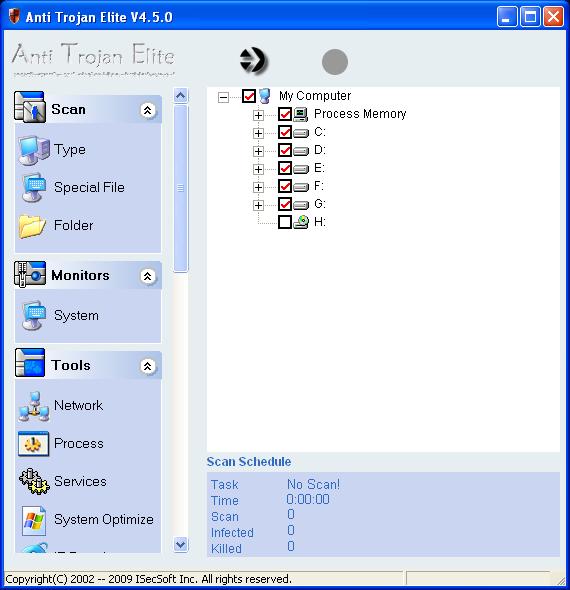The image size is (570, 590).
Task: Click the C: drive icon
Action: 301,133
